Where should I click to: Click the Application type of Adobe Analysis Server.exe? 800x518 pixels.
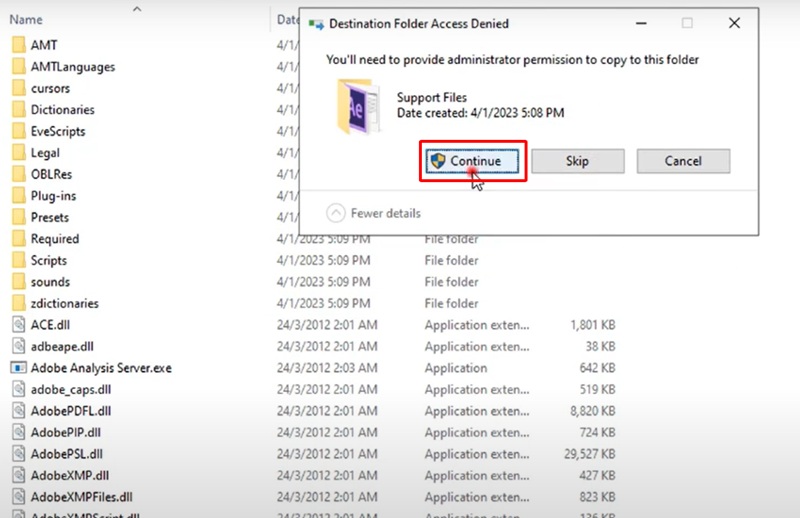point(456,368)
